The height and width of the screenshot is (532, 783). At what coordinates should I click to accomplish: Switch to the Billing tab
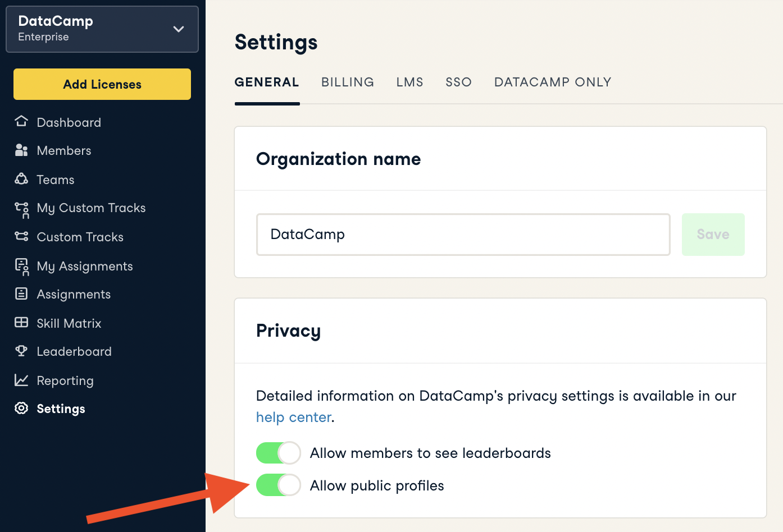click(347, 82)
